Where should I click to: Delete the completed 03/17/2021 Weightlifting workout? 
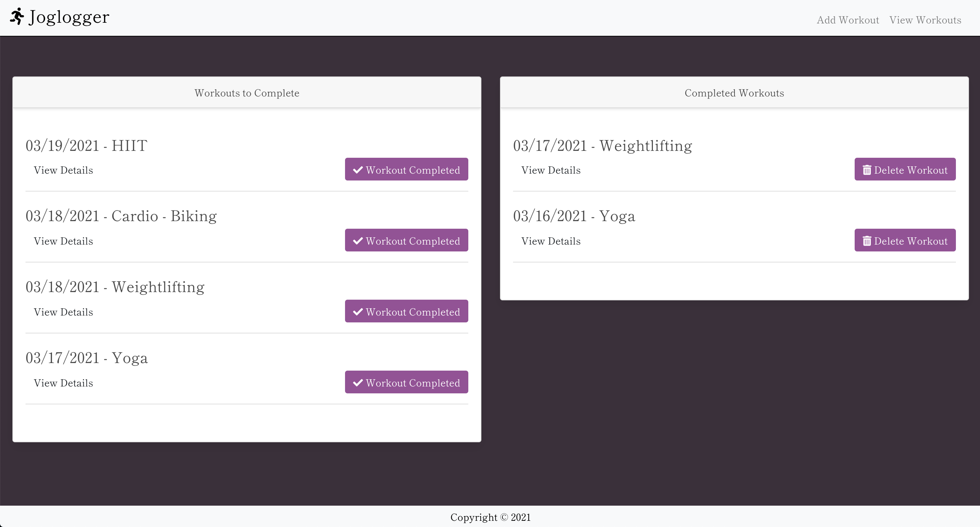905,169
